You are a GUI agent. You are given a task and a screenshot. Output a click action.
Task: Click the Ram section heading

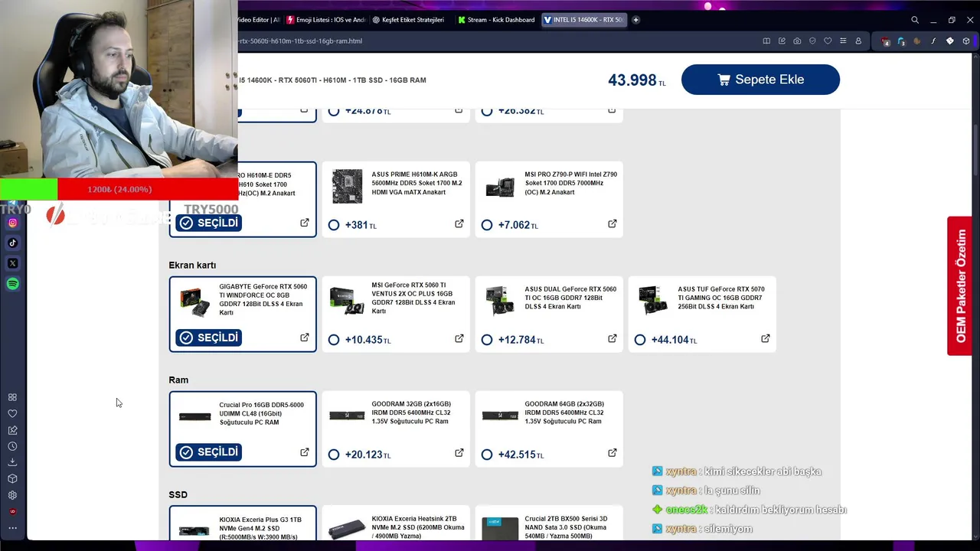coord(178,380)
